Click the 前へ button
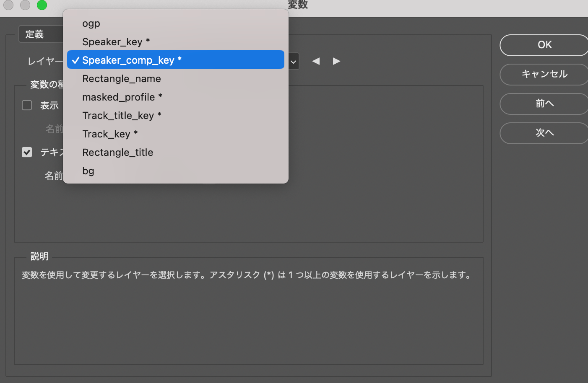This screenshot has height=383, width=588. pos(544,104)
